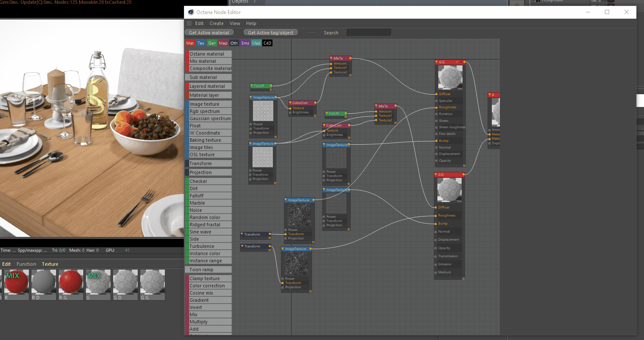Open the Edit menu in material manager
The image size is (644, 340).
pyautogui.click(x=6, y=264)
